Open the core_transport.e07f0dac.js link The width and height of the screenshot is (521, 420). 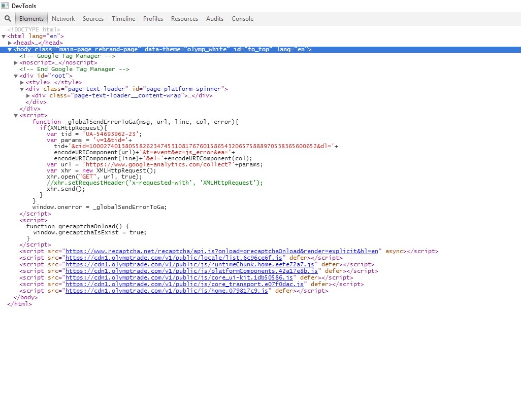(184, 284)
